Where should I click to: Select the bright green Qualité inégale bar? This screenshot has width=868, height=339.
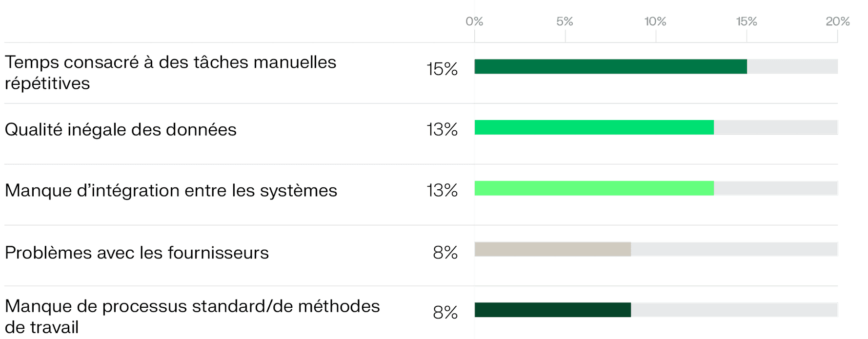click(594, 127)
